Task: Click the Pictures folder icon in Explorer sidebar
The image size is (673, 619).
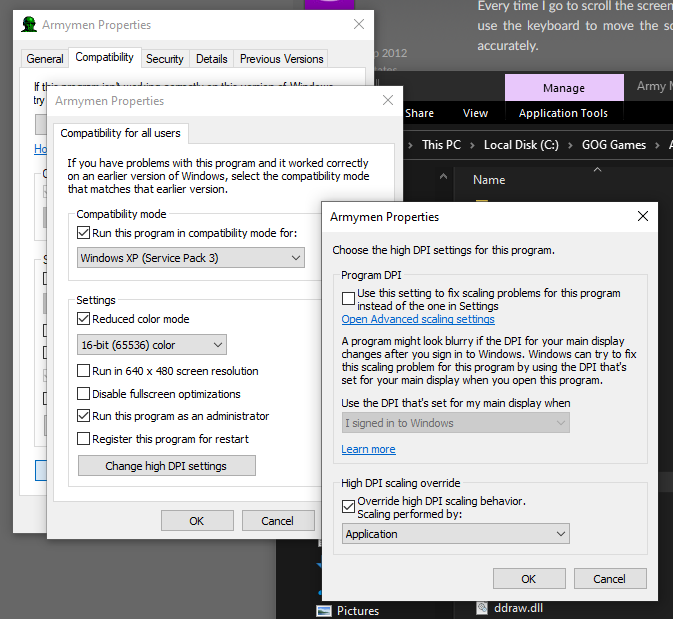Action: tap(324, 610)
